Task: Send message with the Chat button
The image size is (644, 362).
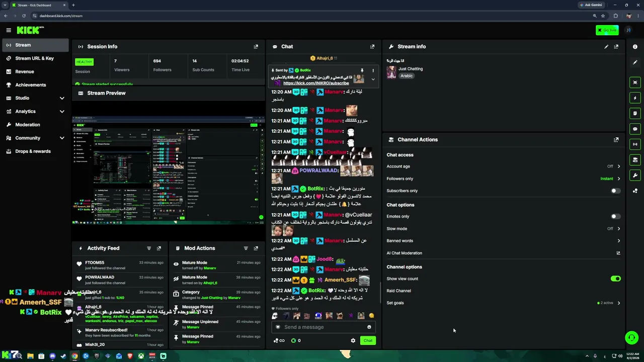Action: pyautogui.click(x=368, y=341)
